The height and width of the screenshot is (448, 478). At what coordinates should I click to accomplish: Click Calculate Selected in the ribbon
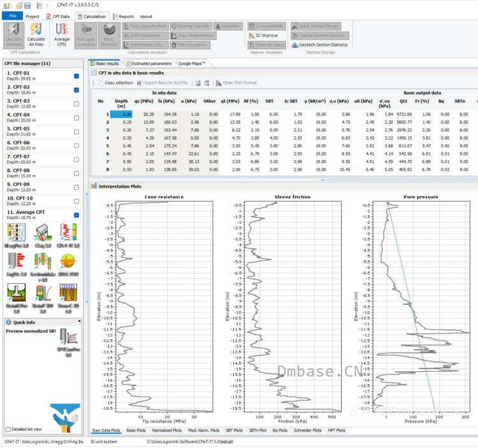pos(14,35)
